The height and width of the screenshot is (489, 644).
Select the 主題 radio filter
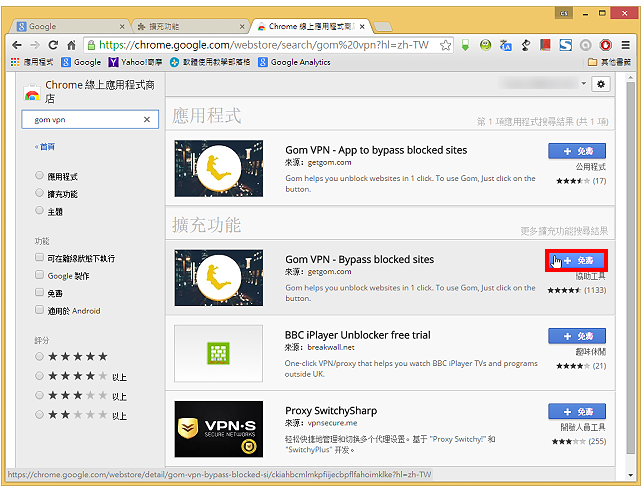click(x=39, y=210)
